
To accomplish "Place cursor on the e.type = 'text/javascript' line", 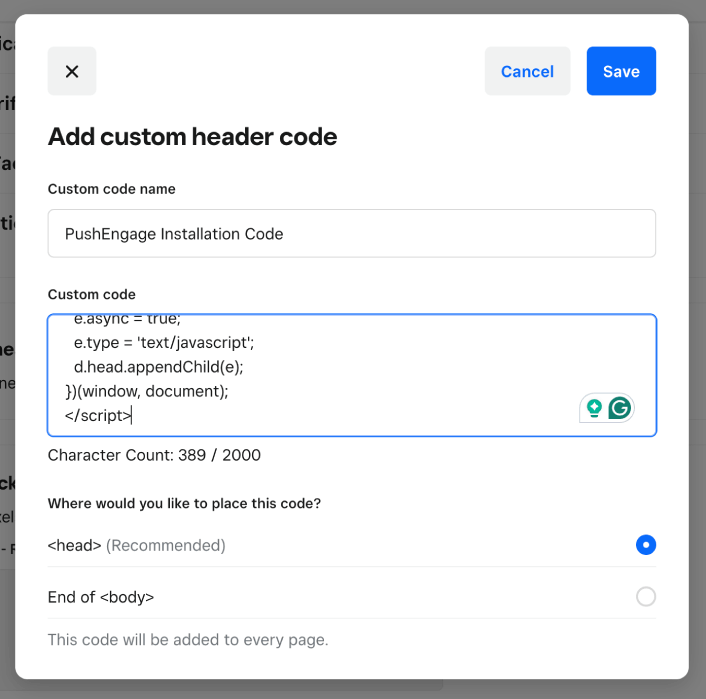I will click(164, 343).
